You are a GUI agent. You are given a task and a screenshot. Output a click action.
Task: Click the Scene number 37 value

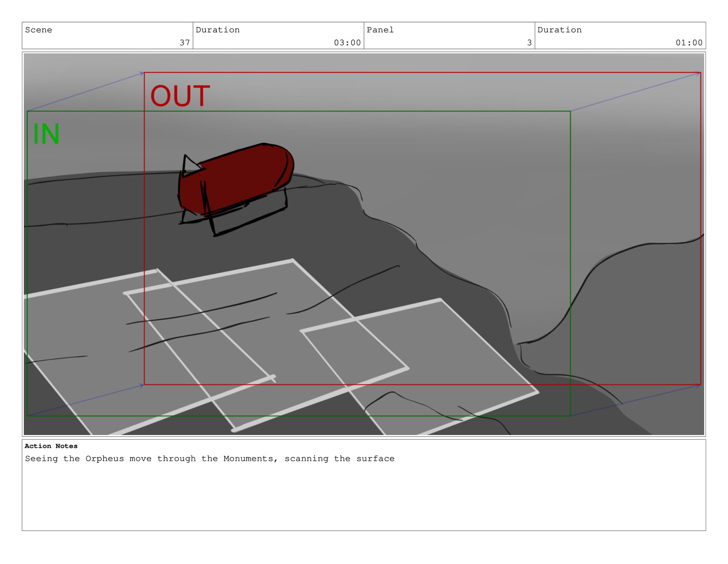185,42
